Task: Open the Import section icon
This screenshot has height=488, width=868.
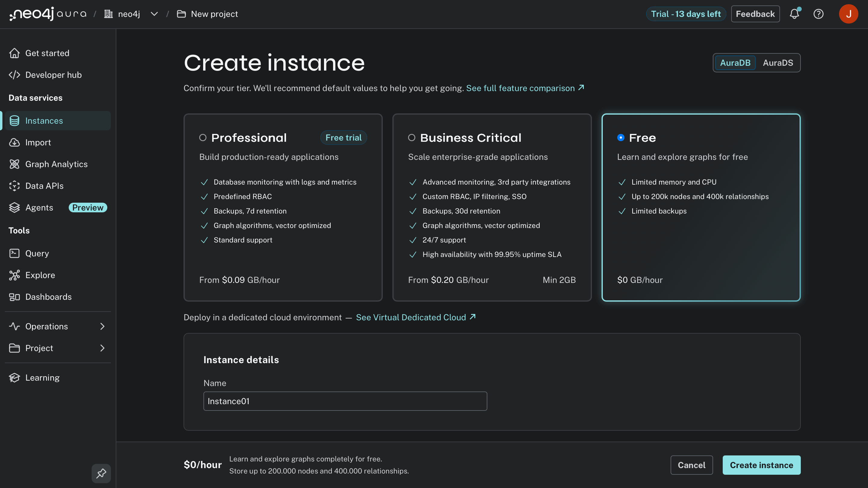Action: click(x=15, y=142)
